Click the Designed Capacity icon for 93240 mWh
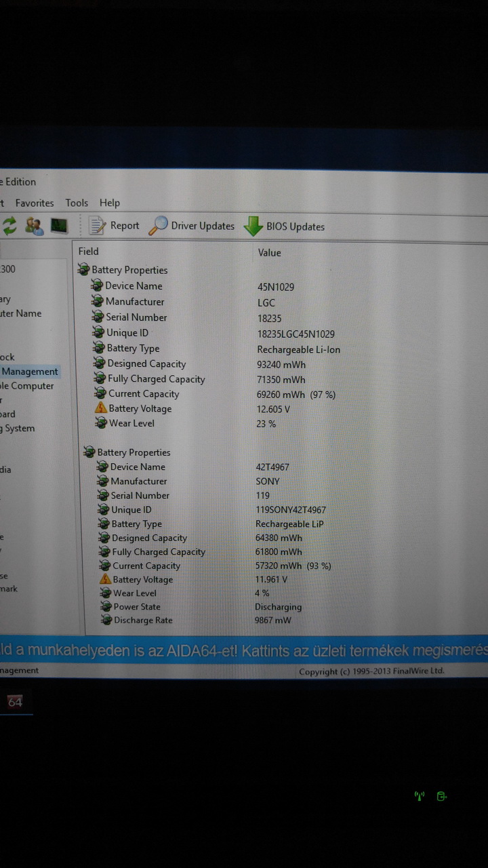The height and width of the screenshot is (868, 488). 100,363
